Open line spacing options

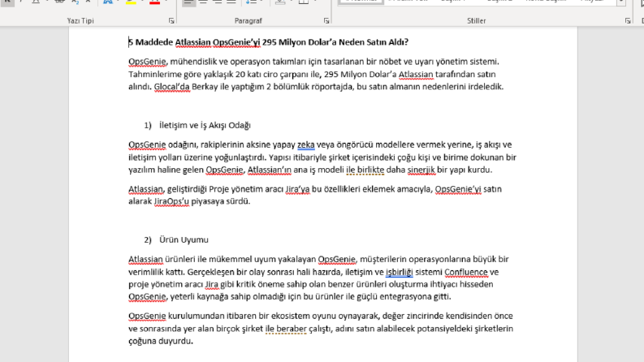[251, 2]
